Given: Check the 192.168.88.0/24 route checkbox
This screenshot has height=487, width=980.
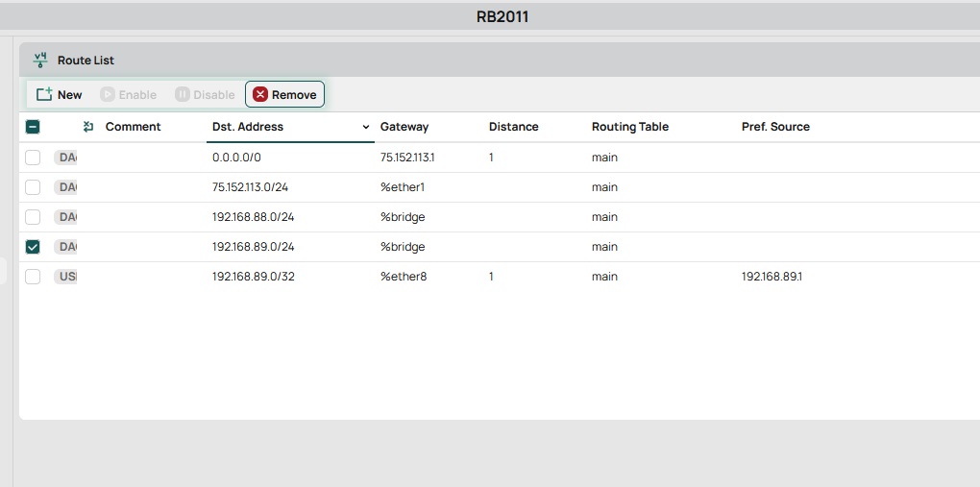Looking at the screenshot, I should [33, 217].
